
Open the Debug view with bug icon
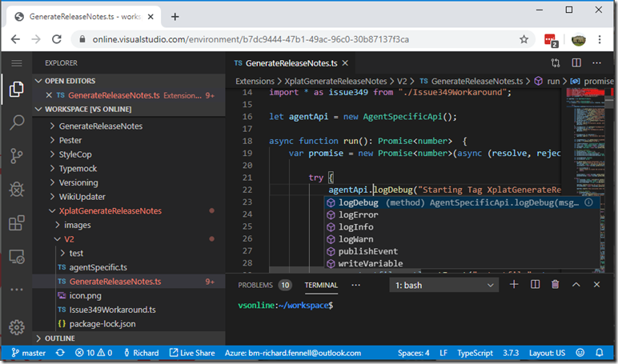coord(17,190)
